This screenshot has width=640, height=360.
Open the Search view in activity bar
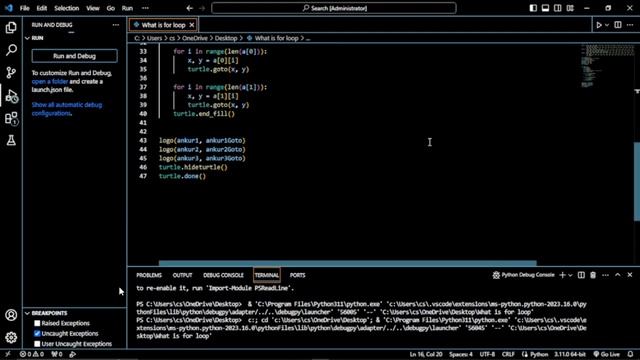11,50
